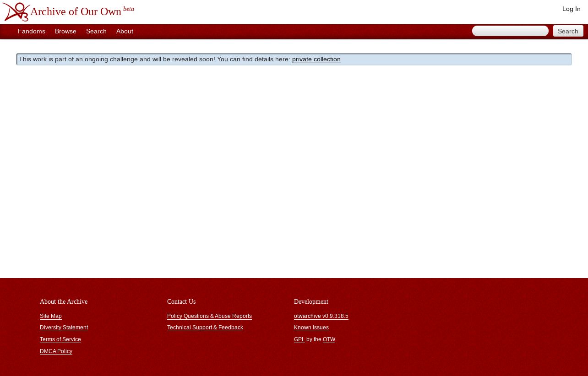
Task: Open the private collection link
Action: [316, 59]
